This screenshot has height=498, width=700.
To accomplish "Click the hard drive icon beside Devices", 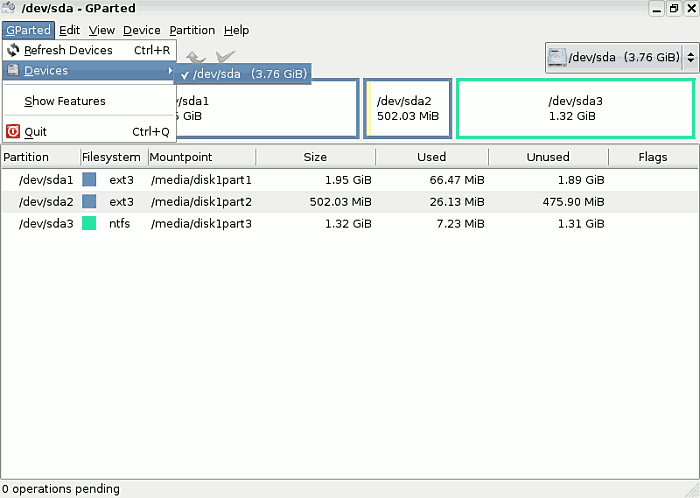I will point(13,71).
